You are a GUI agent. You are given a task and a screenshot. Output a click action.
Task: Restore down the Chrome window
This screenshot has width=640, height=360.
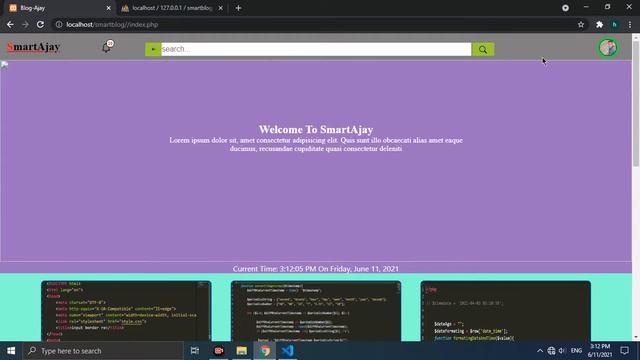point(607,7)
